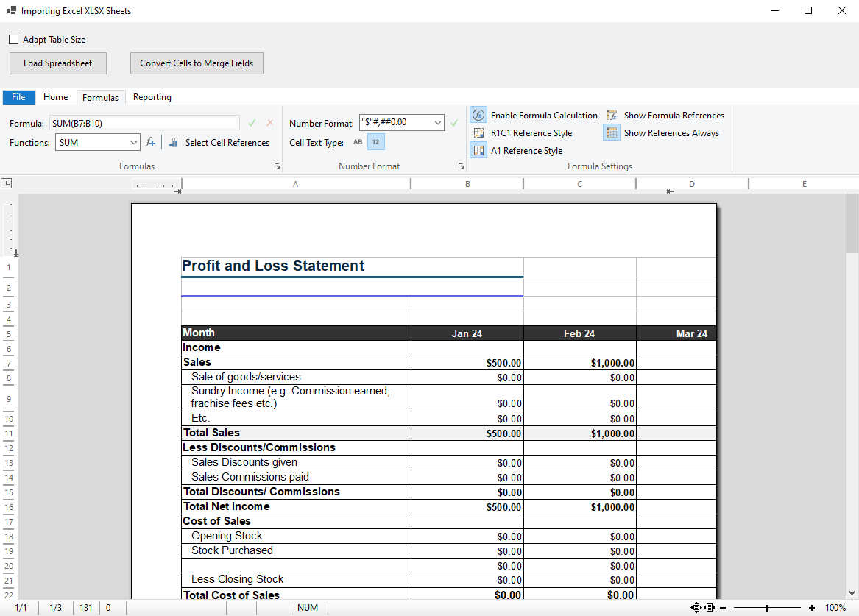859x616 pixels.
Task: Click the Total Net Income label
Action: pos(226,506)
